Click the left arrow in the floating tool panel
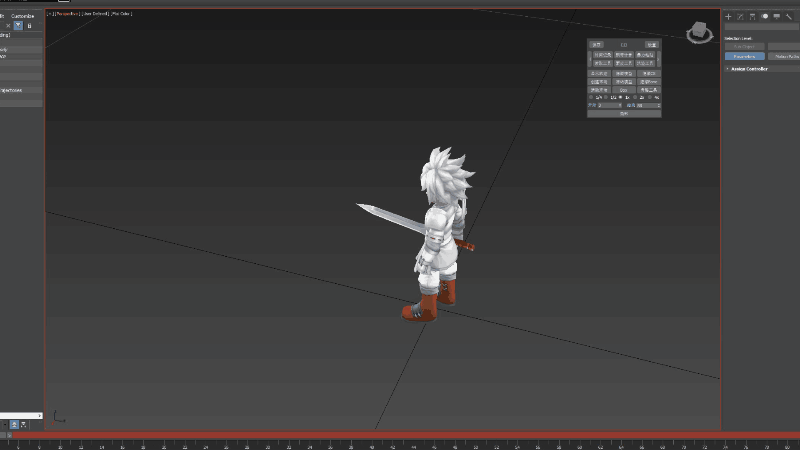The height and width of the screenshot is (450, 800). (590, 59)
